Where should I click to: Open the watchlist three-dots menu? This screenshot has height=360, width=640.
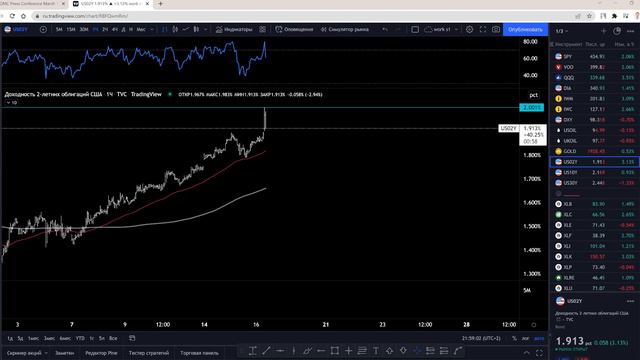(x=631, y=31)
